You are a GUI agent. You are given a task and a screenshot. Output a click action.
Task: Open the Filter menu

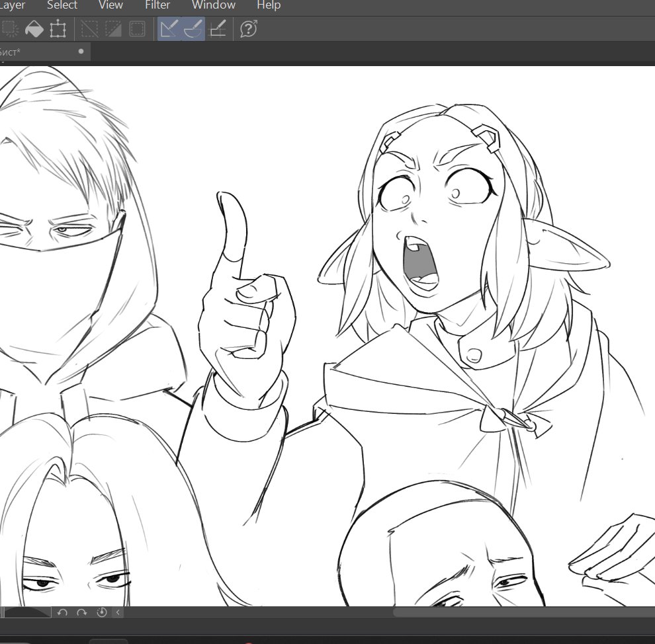click(x=157, y=5)
